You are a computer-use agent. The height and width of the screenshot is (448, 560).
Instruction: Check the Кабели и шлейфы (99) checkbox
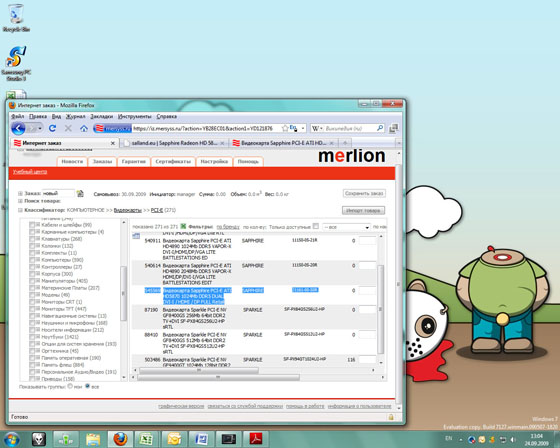pyautogui.click(x=32, y=225)
